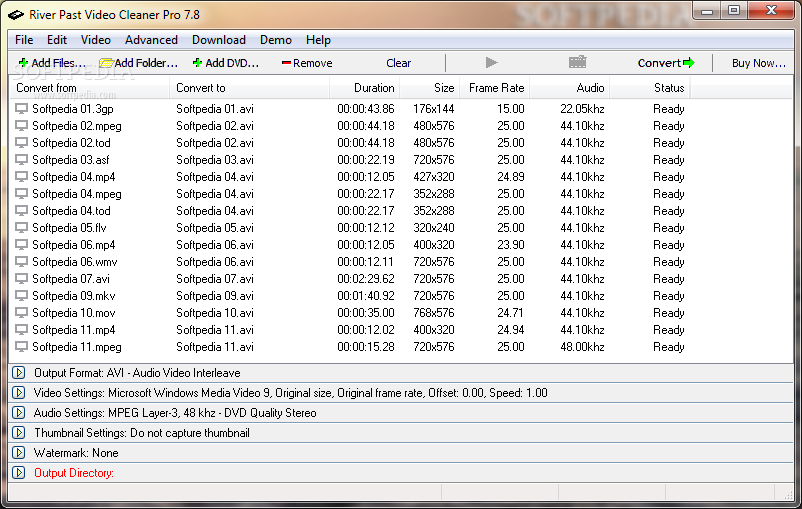
Task: Select the Softpedia 01.3gp file name
Action: click(73, 109)
